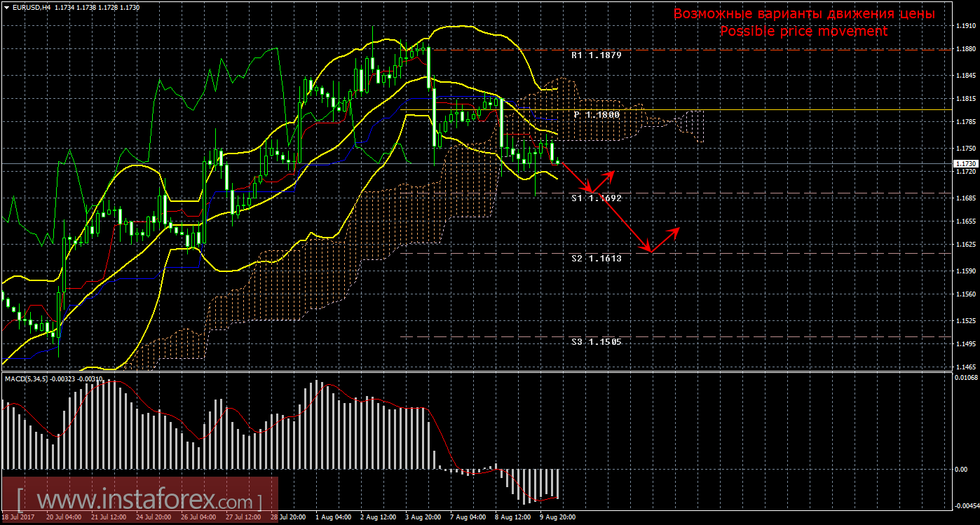
Task: Click the chart menu triangle beside EURUSD,H4
Action: pyautogui.click(x=6, y=6)
